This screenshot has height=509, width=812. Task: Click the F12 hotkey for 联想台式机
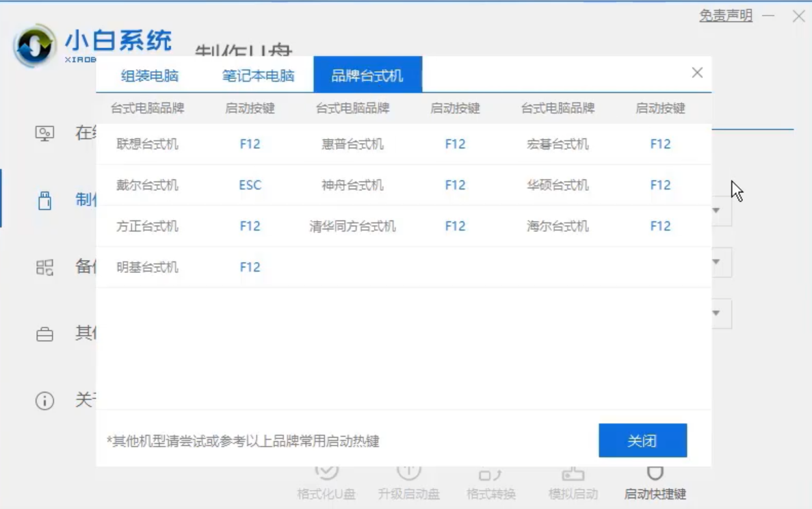[x=250, y=144]
